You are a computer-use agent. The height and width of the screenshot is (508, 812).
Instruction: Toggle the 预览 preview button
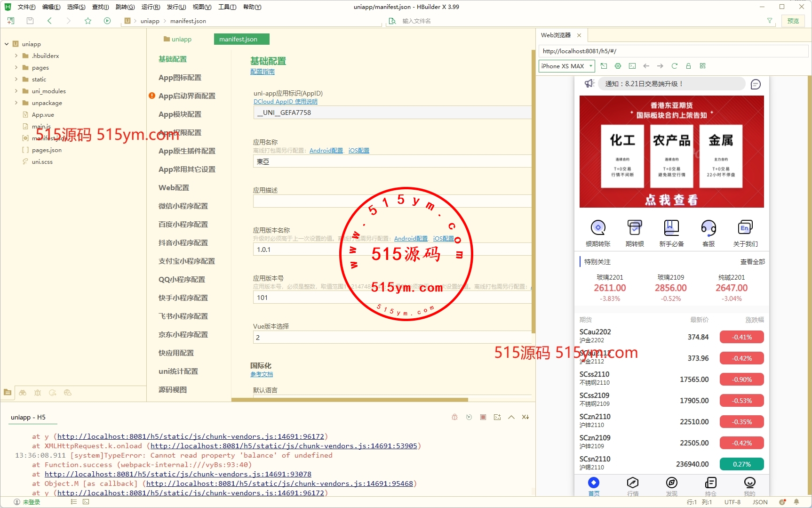pos(793,21)
